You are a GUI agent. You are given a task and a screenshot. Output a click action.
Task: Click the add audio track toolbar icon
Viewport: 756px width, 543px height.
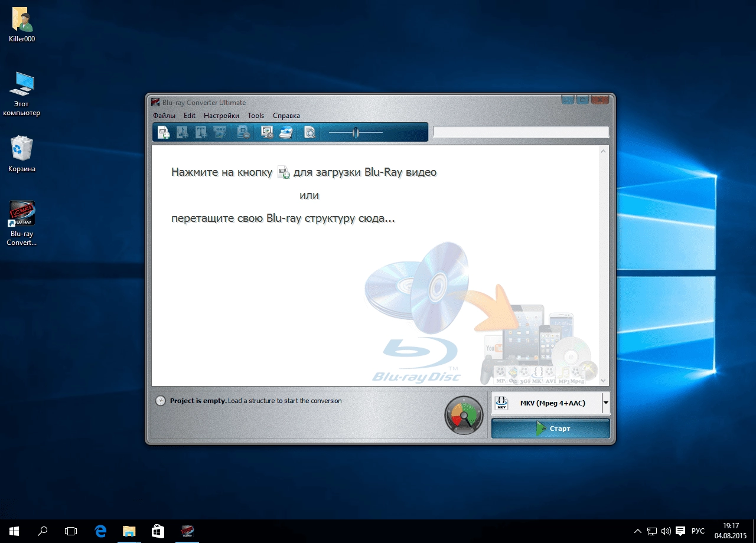click(x=183, y=132)
